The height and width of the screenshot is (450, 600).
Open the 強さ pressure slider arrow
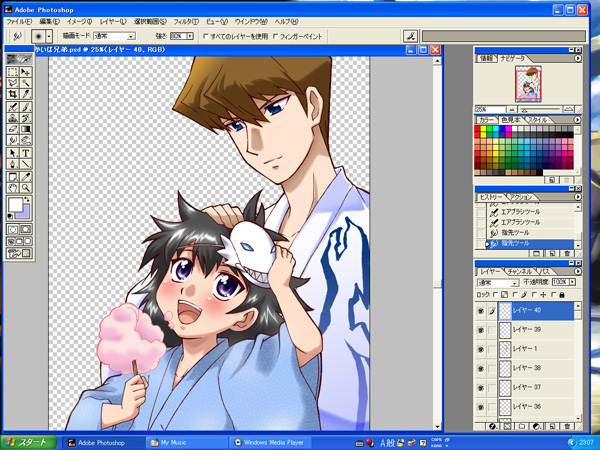pyautogui.click(x=190, y=36)
